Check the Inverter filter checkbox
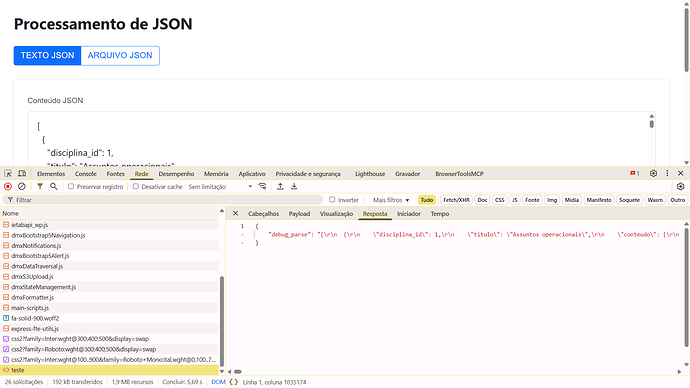 tap(332, 200)
